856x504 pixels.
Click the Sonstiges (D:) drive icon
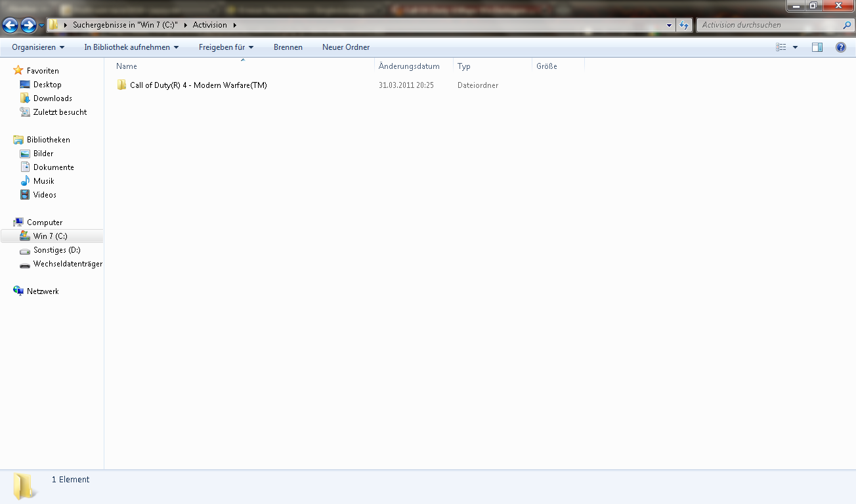pos(25,251)
